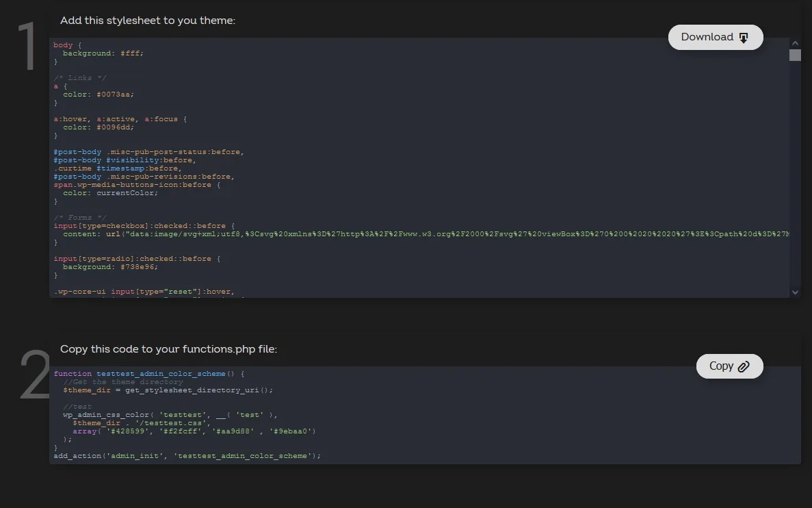This screenshot has height=508, width=812.
Task: Click the "$theme_dir . '/testtest.css'," line
Action: pyautogui.click(x=142, y=423)
